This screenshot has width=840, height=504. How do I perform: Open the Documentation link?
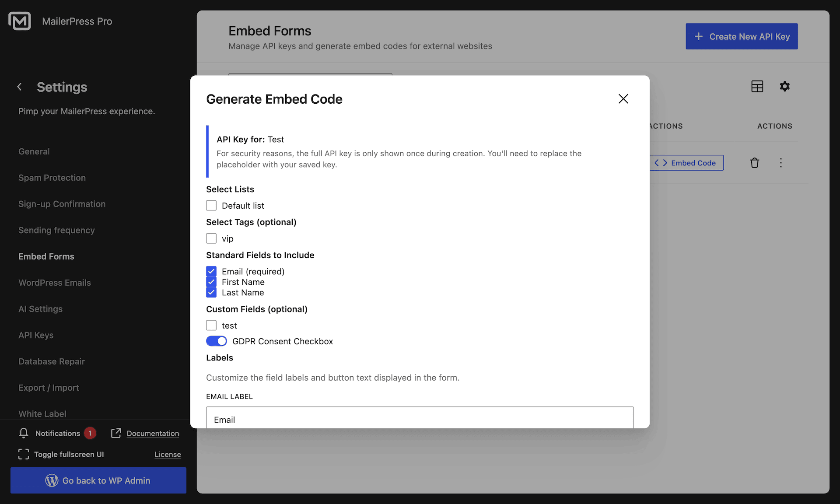(x=153, y=433)
